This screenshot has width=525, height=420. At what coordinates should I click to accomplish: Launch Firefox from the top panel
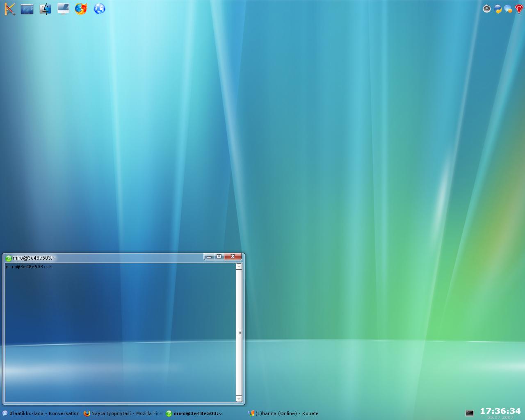point(81,9)
